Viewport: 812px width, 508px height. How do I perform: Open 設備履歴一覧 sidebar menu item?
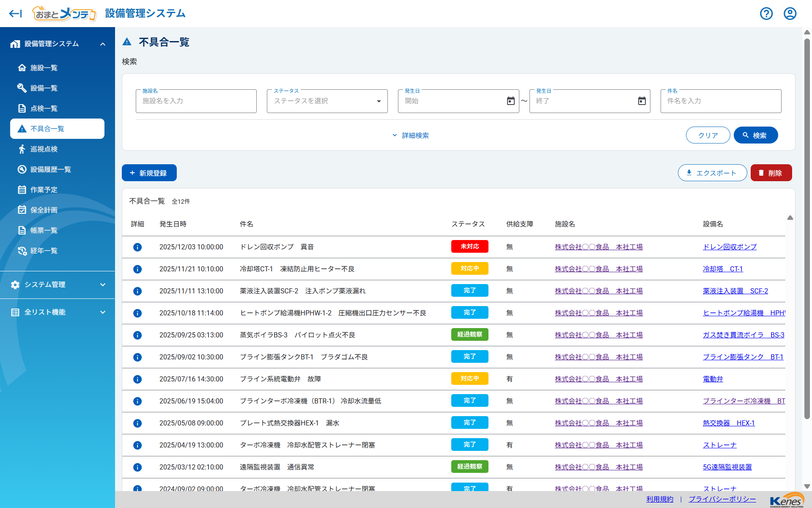50,169
